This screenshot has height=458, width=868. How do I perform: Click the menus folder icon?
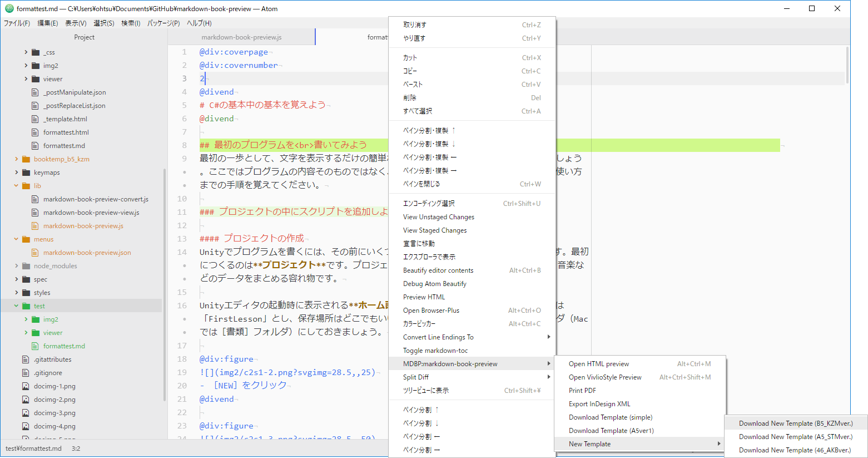coord(26,239)
